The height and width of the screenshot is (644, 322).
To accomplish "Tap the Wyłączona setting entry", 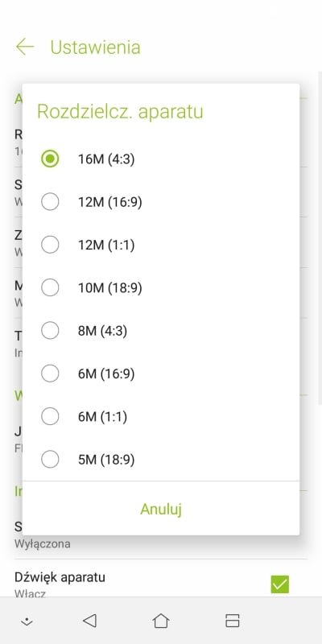I will (x=160, y=535).
